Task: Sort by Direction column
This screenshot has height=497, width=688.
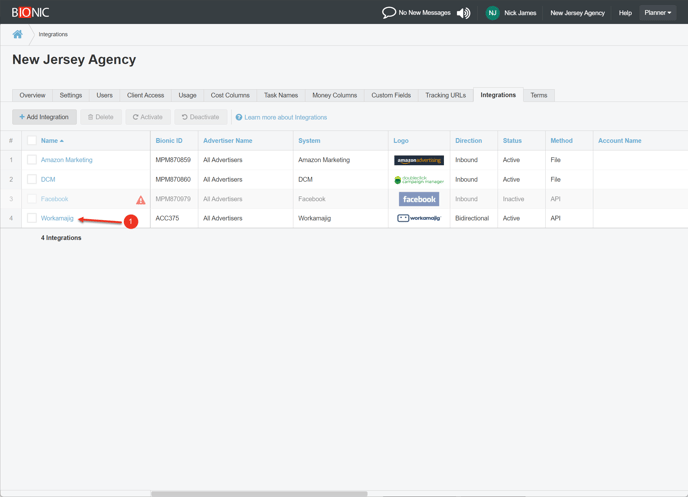Action: pos(469,141)
